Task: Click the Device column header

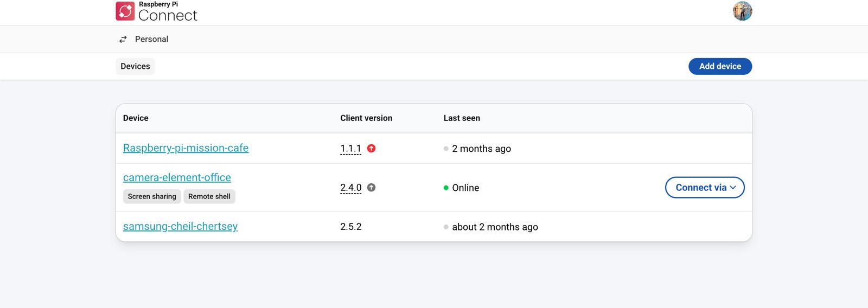Action: 136,118
